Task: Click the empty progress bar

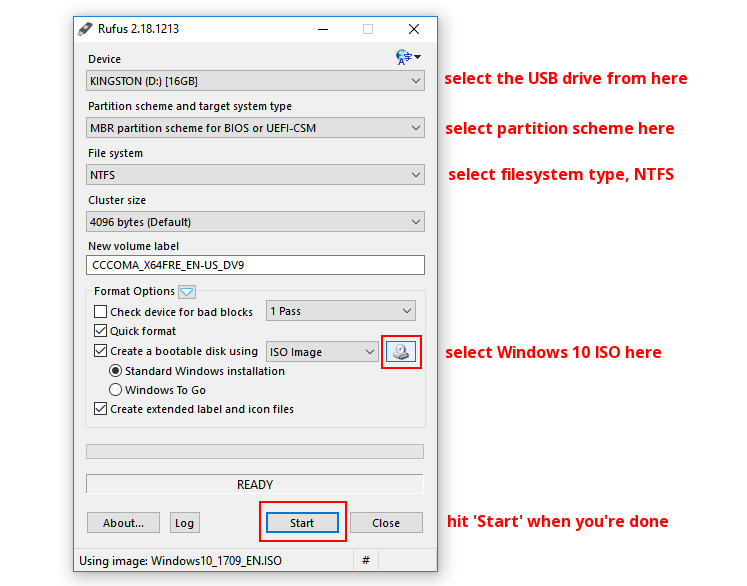Action: [255, 452]
